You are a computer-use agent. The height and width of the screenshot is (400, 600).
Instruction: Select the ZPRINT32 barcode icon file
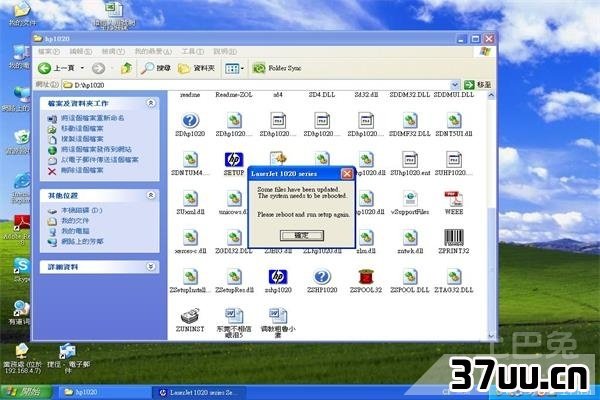coord(454,238)
